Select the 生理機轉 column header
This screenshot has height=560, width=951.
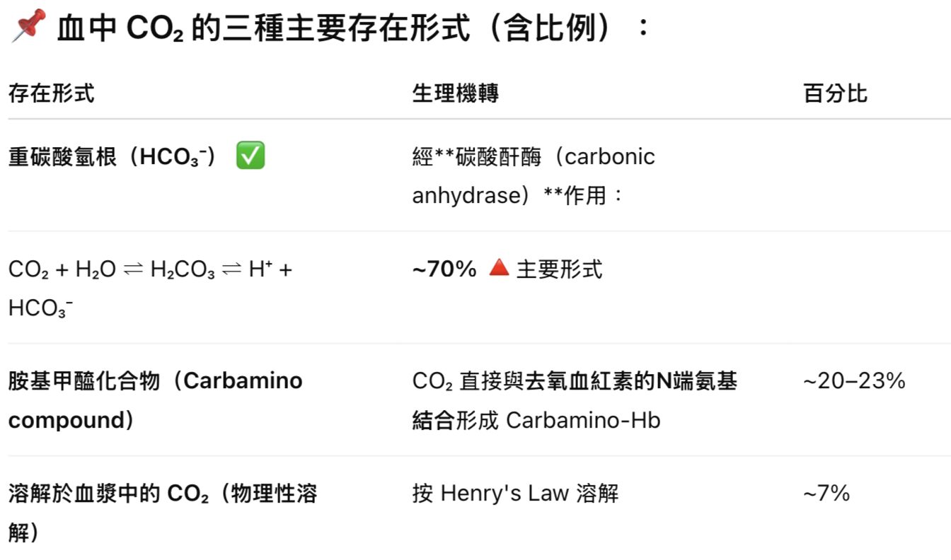(x=455, y=93)
